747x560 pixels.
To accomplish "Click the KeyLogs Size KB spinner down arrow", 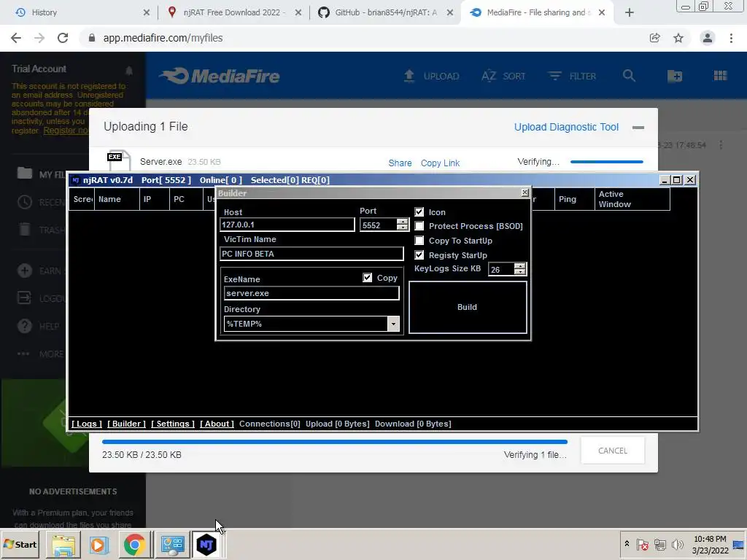I will pos(519,272).
